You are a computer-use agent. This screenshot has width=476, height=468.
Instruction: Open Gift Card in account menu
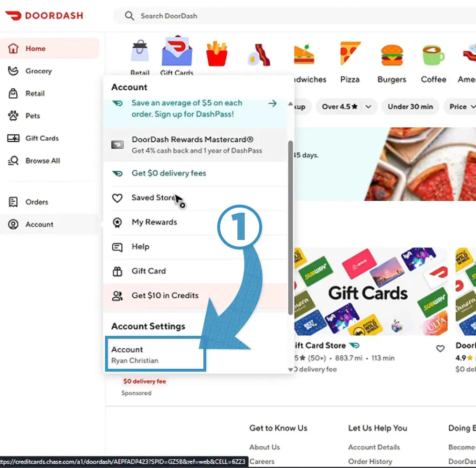(195, 271)
